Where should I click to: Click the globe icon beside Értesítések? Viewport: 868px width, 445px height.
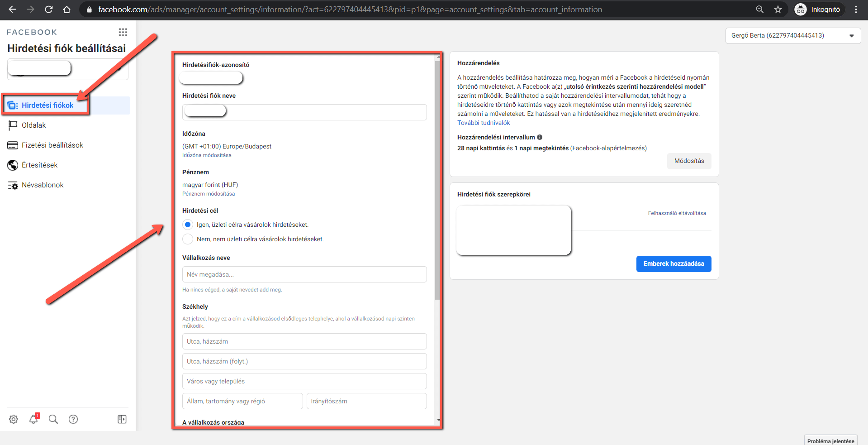click(13, 165)
